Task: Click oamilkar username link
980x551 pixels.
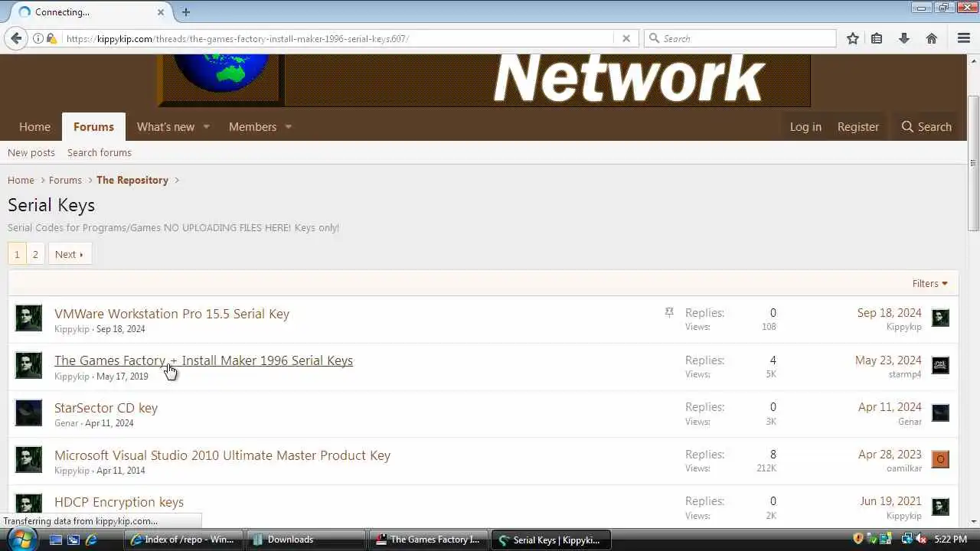Action: coord(904,468)
